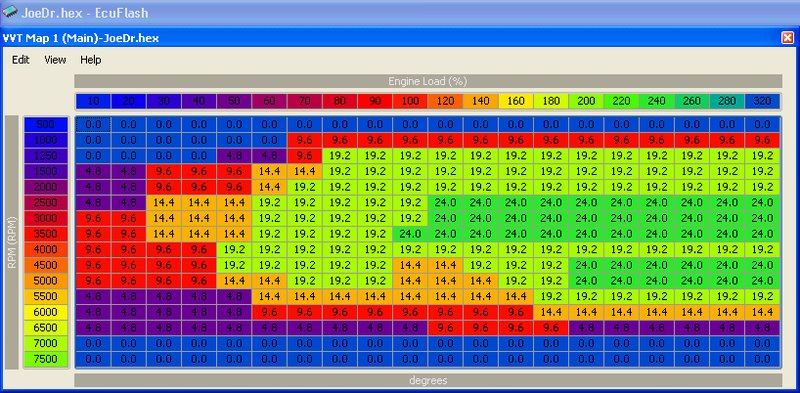Screen dimensions: 800x393
Task: Select the 2000 RPM row header
Action: [x=45, y=187]
